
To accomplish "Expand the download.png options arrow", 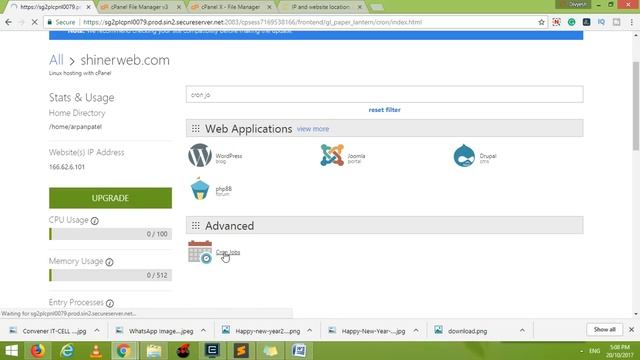I will tap(522, 331).
